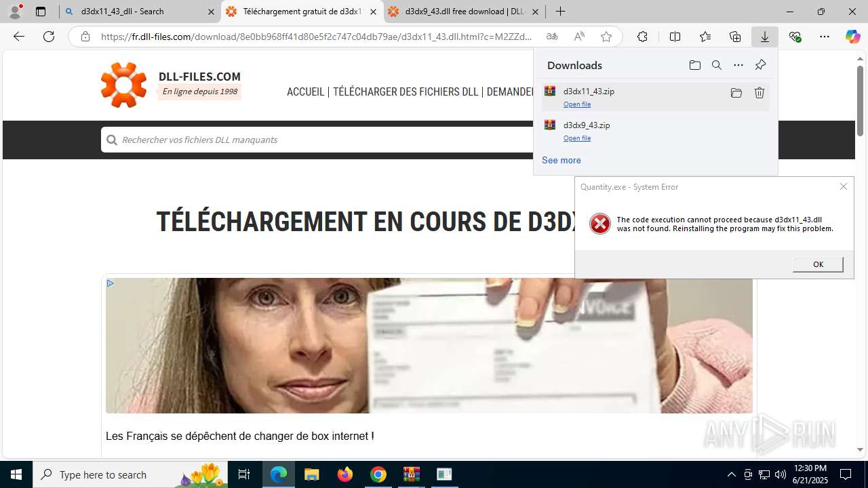Open the notification center icon
The width and height of the screenshot is (868, 488).
pyautogui.click(x=846, y=474)
